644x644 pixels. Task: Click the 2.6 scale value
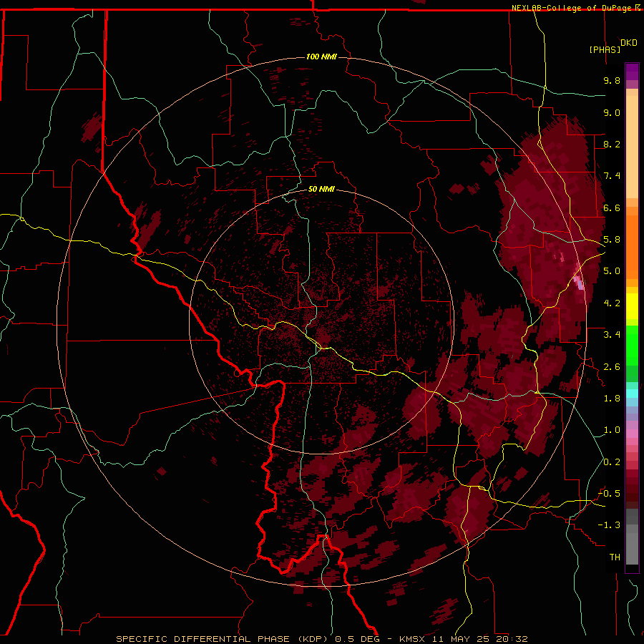(612, 367)
